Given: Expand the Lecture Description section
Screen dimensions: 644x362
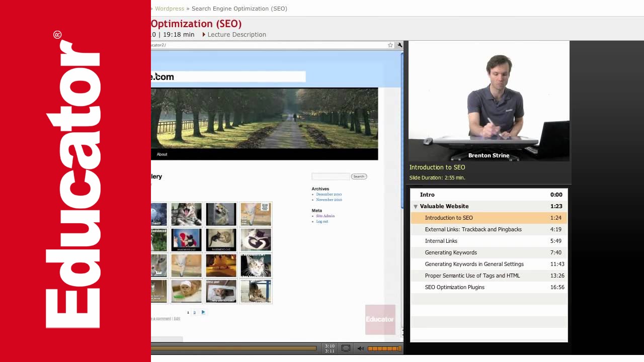Looking at the screenshot, I should coord(234,35).
